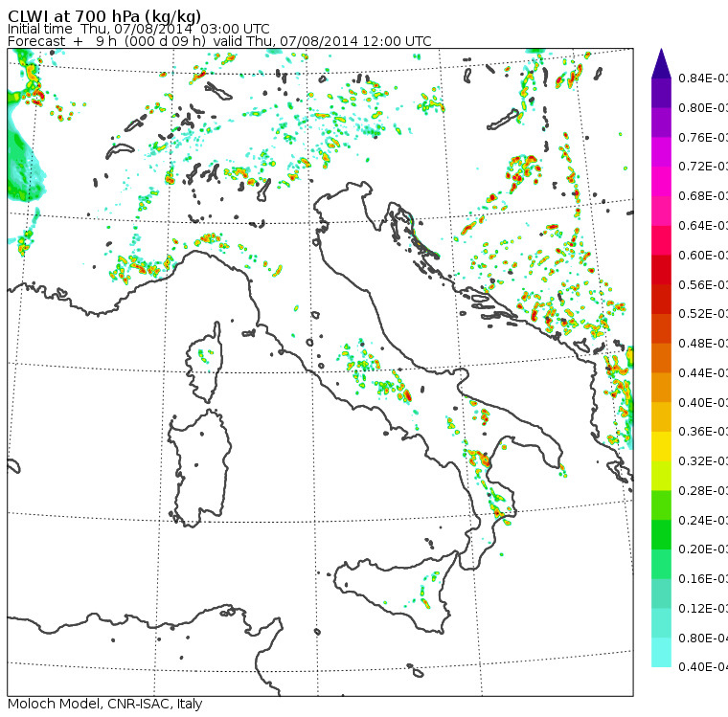Image resolution: width=728 pixels, height=717 pixels.
Task: Select the orange band between 0.40E-03 and 0.44E-03
Action: [x=661, y=388]
